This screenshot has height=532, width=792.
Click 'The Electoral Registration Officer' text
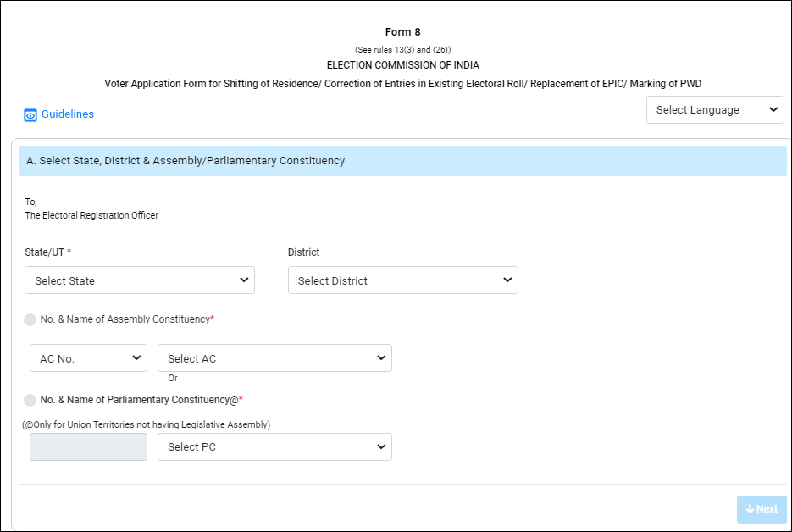pos(91,215)
